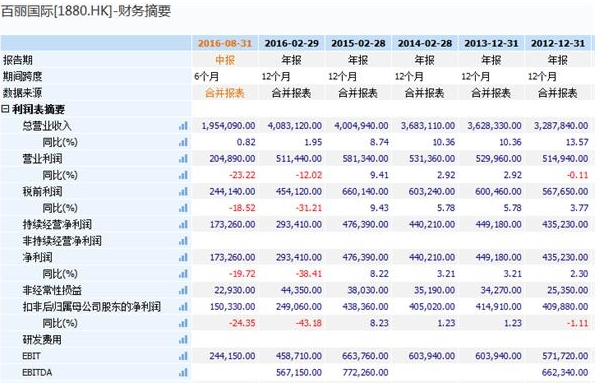Open chart icon for 营业利润 row
This screenshot has width=604, height=389.
point(183,159)
